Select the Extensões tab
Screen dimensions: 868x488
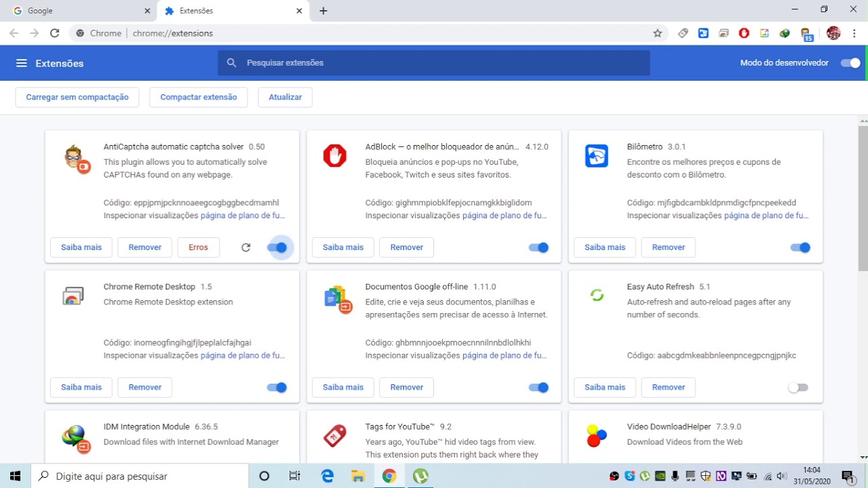tap(233, 11)
